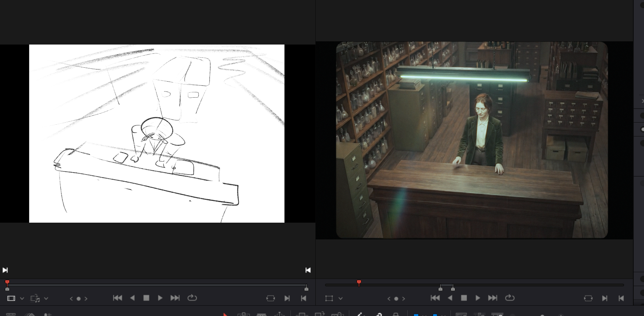
Task: Go to previous marker in source viewer
Action: click(x=71, y=299)
